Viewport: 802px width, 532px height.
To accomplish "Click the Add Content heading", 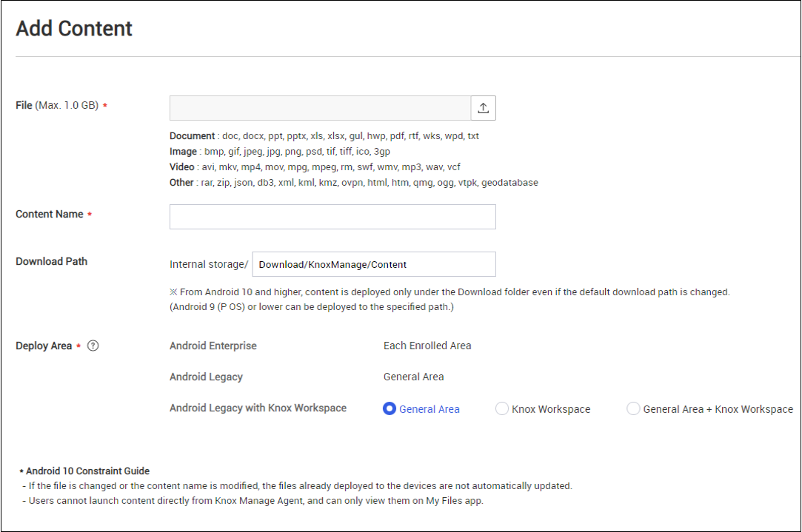I will 74,29.
